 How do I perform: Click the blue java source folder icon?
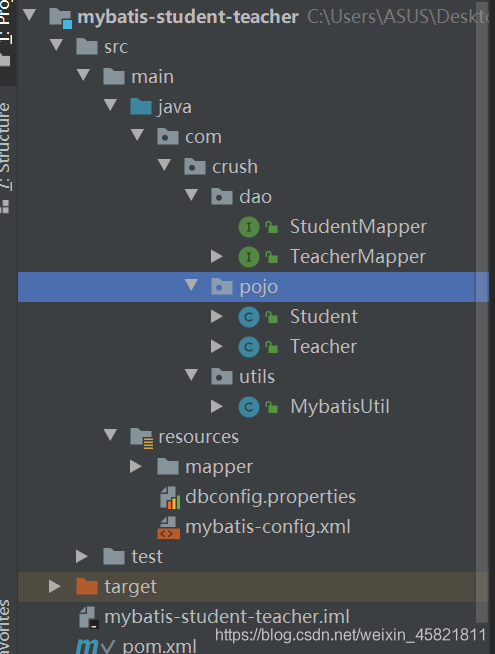tap(141, 106)
